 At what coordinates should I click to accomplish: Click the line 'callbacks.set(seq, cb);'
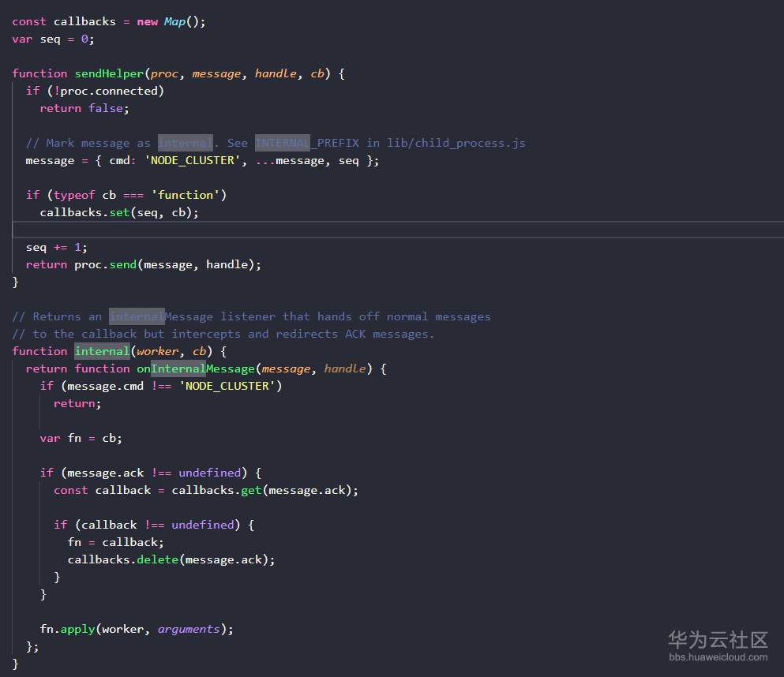coord(119,212)
